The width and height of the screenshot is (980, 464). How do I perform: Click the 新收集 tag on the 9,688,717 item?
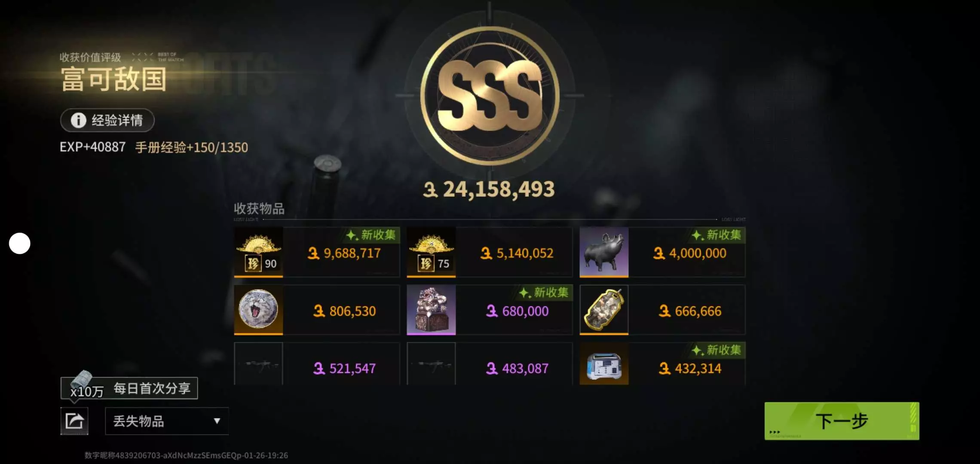[372, 235]
